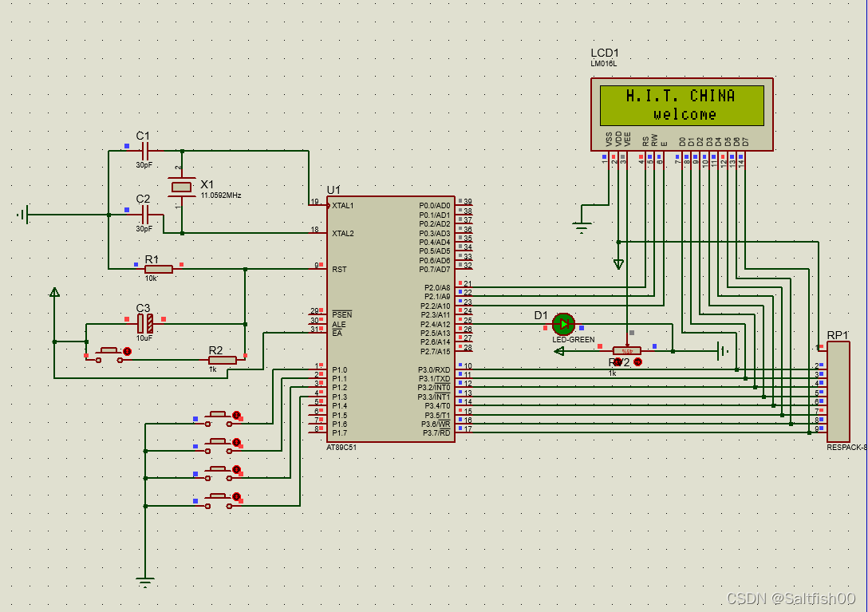Image resolution: width=868 pixels, height=612 pixels.
Task: Select resistor R1 body
Action: click(x=158, y=269)
